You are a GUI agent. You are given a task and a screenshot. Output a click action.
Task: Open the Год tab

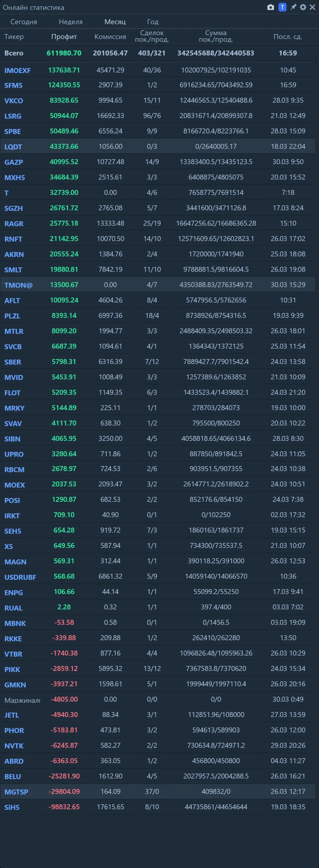click(153, 22)
